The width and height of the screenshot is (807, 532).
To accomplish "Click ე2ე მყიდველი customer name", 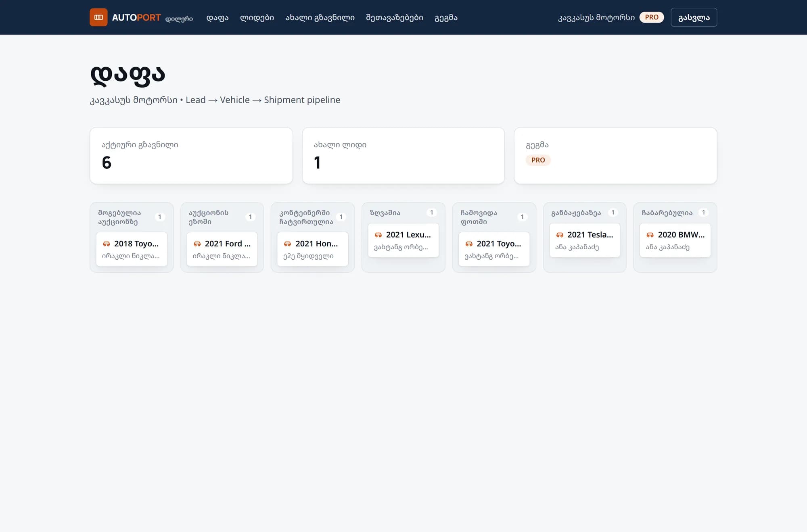I will (308, 256).
